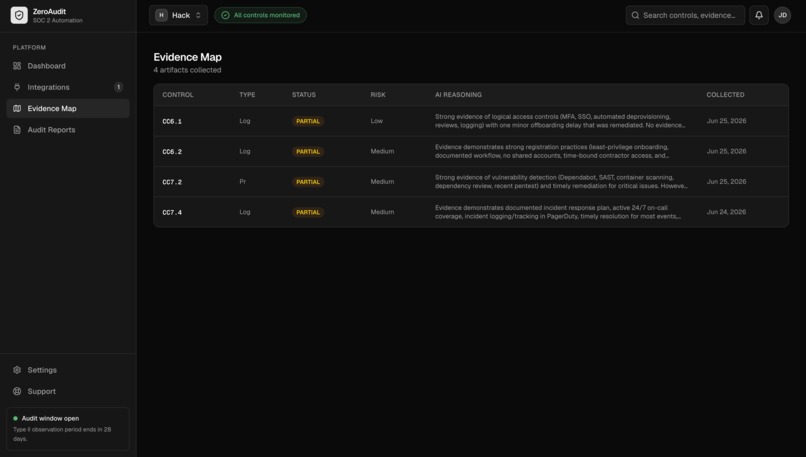
Task: Click Evidence Map page heading
Action: coord(188,57)
